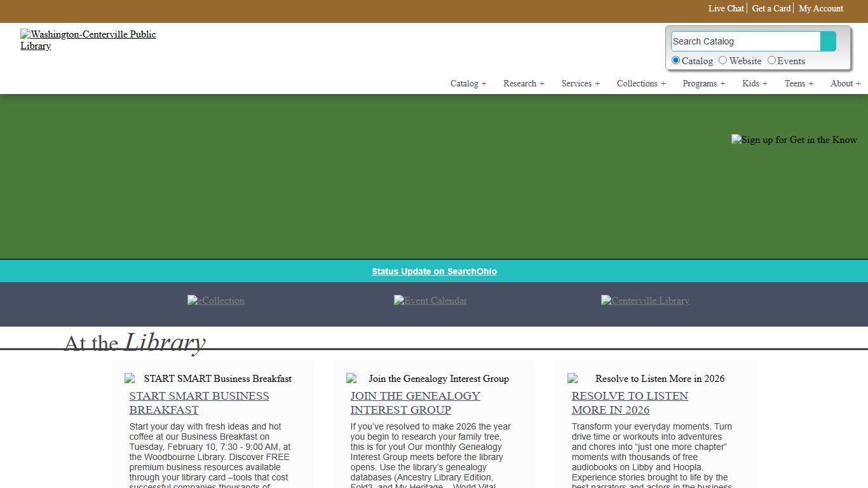Open the eCollection image link
The height and width of the screenshot is (488, 868).
(x=215, y=301)
